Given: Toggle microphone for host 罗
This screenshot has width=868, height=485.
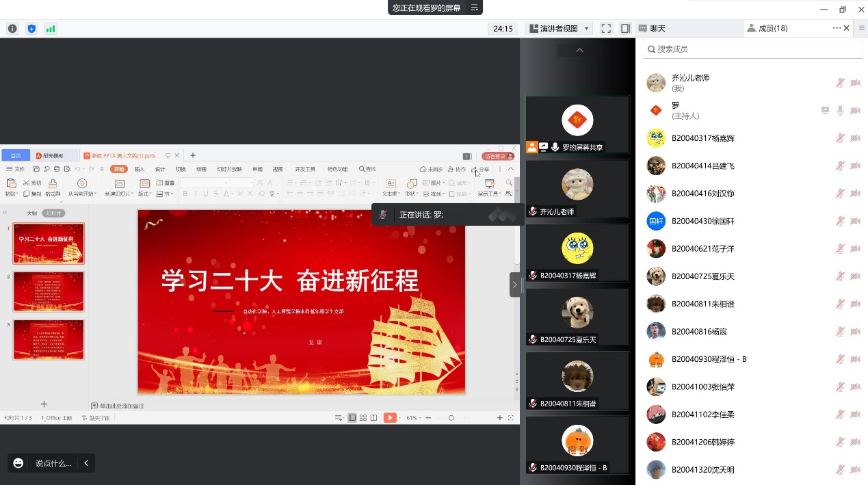Looking at the screenshot, I should [x=840, y=111].
